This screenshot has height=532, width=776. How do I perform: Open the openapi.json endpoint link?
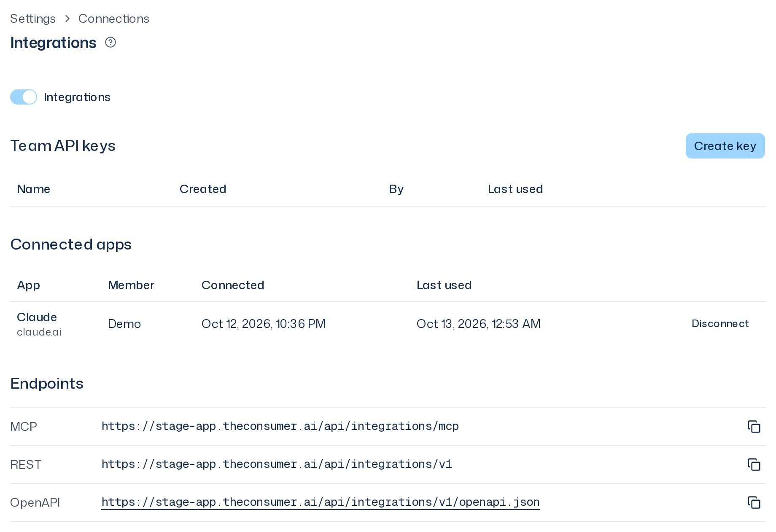pyautogui.click(x=321, y=502)
